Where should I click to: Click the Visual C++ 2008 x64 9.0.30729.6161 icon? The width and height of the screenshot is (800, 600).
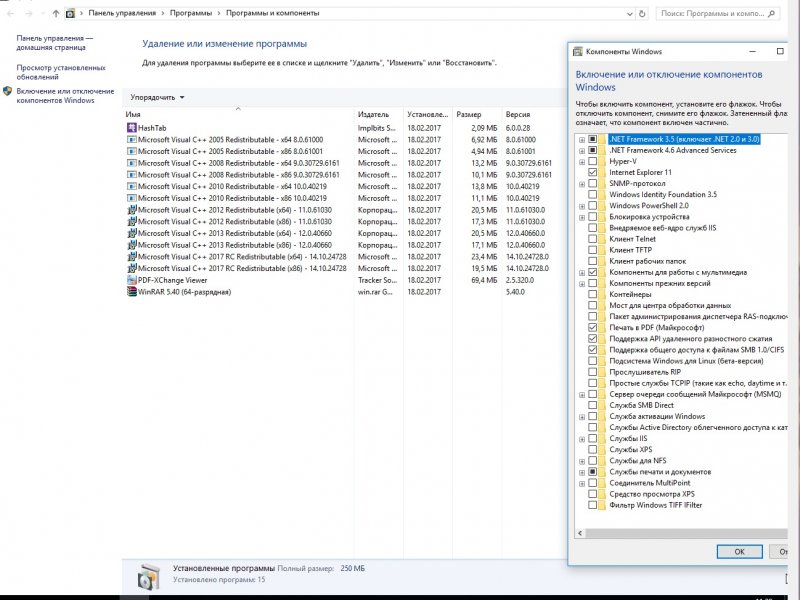pyautogui.click(x=132, y=163)
